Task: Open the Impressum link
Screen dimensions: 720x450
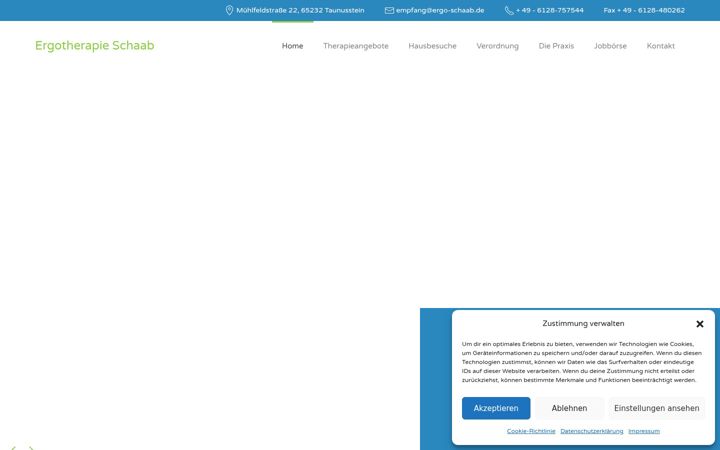Action: (644, 431)
